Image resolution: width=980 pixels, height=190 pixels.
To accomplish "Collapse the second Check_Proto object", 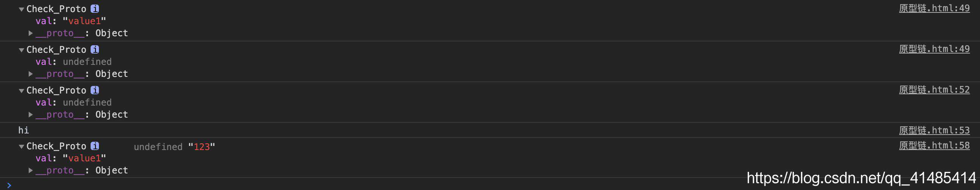I will [x=22, y=50].
